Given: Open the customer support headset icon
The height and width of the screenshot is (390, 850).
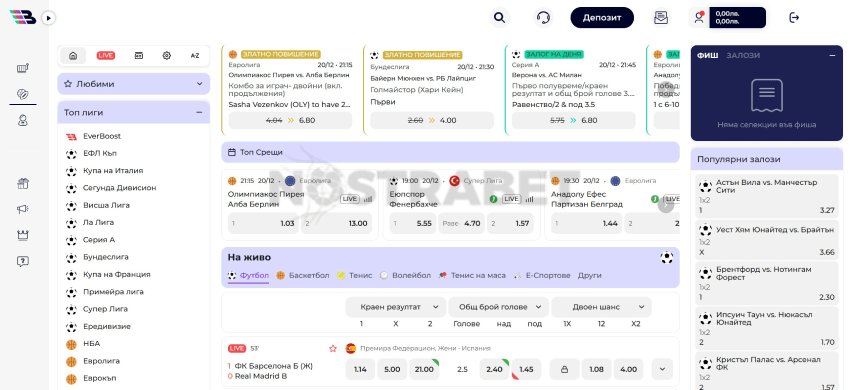Looking at the screenshot, I should coord(543,18).
